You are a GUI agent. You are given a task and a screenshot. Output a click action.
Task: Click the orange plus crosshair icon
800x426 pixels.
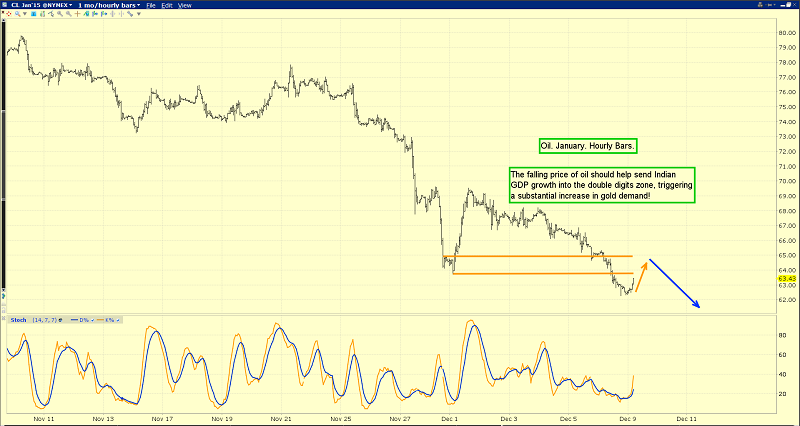pyautogui.click(x=78, y=14)
